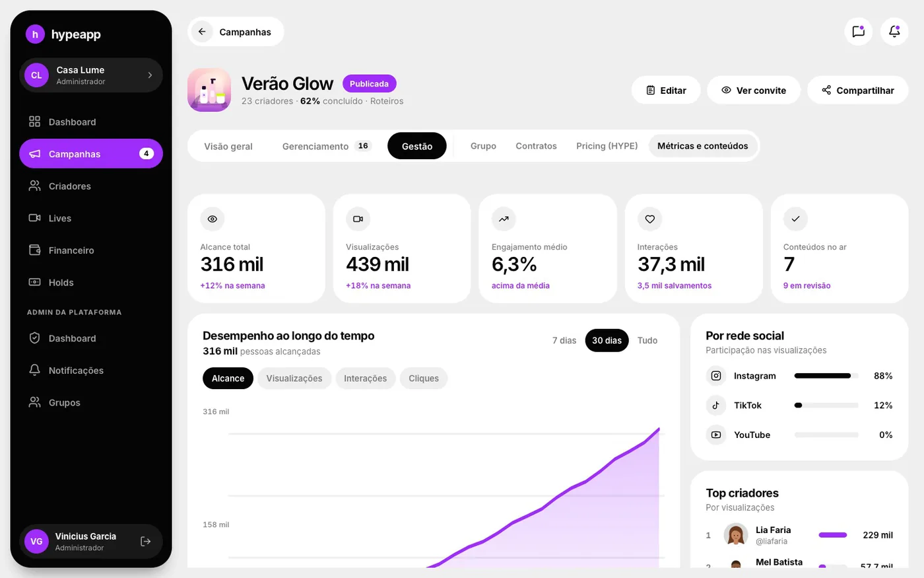Switch to the Visão geral tab
This screenshot has width=924, height=578.
pos(228,146)
